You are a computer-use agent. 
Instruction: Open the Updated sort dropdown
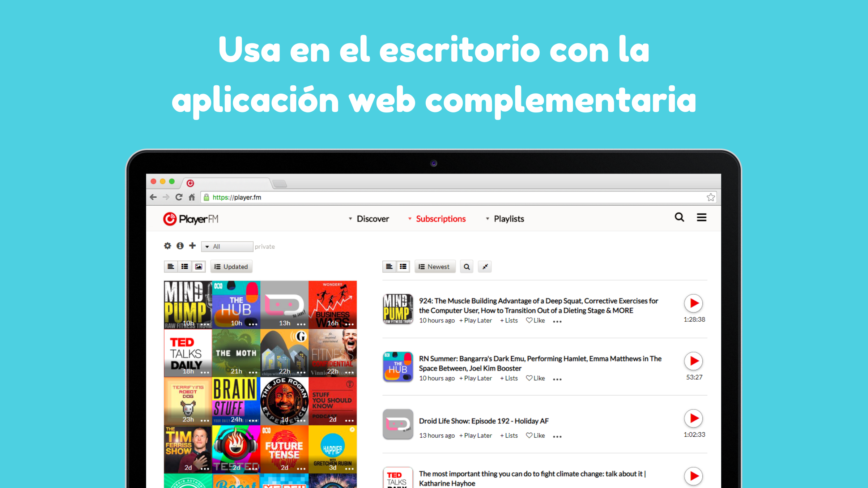[231, 267]
